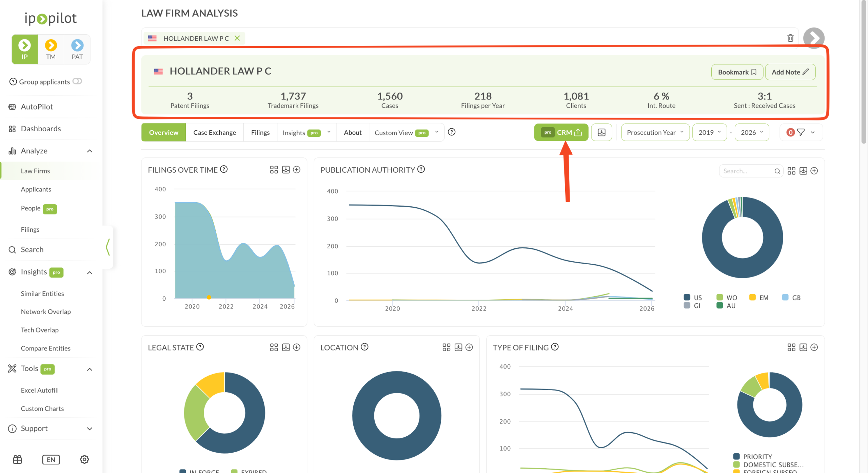868x473 pixels.
Task: Collapse the Analyze section
Action: point(90,151)
